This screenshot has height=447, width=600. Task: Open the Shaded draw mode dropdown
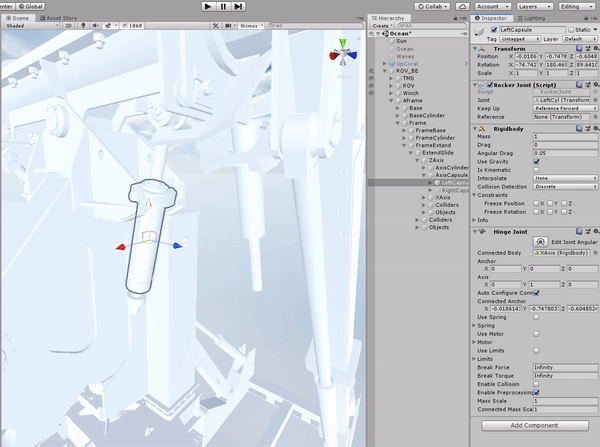point(32,26)
